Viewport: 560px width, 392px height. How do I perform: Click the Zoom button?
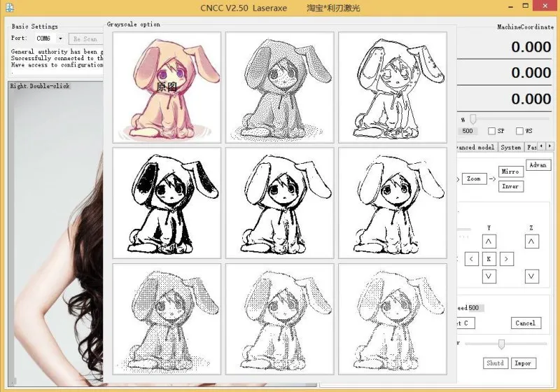click(475, 178)
